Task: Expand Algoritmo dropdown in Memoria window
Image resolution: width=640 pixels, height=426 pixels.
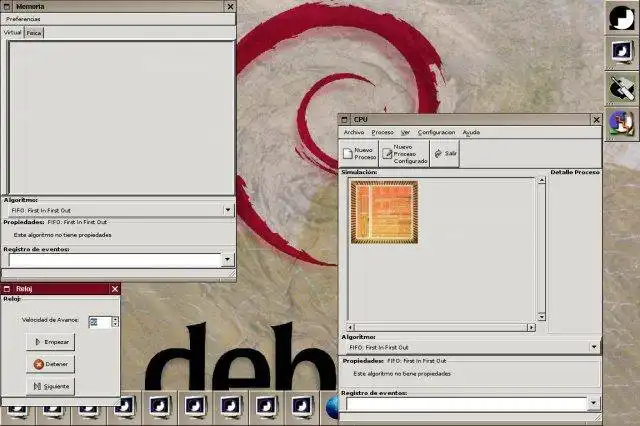Action: 228,210
